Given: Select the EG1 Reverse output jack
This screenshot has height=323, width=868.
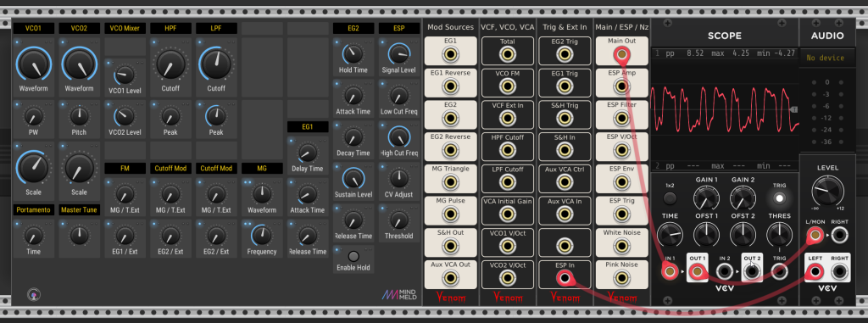Looking at the screenshot, I should tap(450, 86).
